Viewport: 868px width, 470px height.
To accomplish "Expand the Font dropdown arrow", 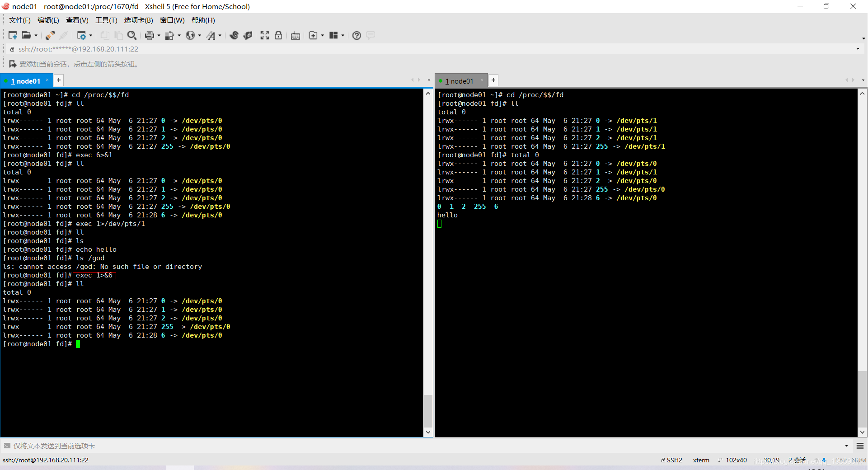I will pos(220,35).
